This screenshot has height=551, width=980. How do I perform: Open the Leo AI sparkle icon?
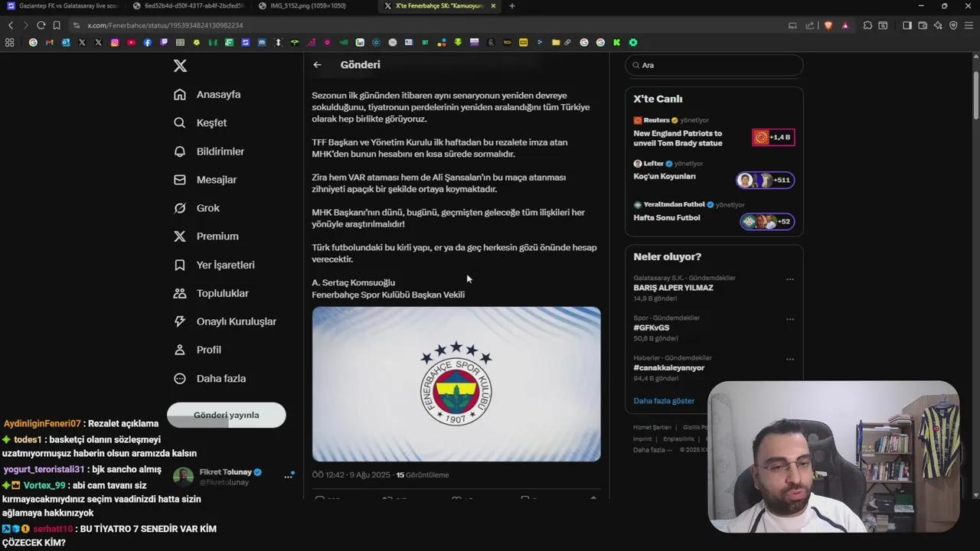click(938, 25)
